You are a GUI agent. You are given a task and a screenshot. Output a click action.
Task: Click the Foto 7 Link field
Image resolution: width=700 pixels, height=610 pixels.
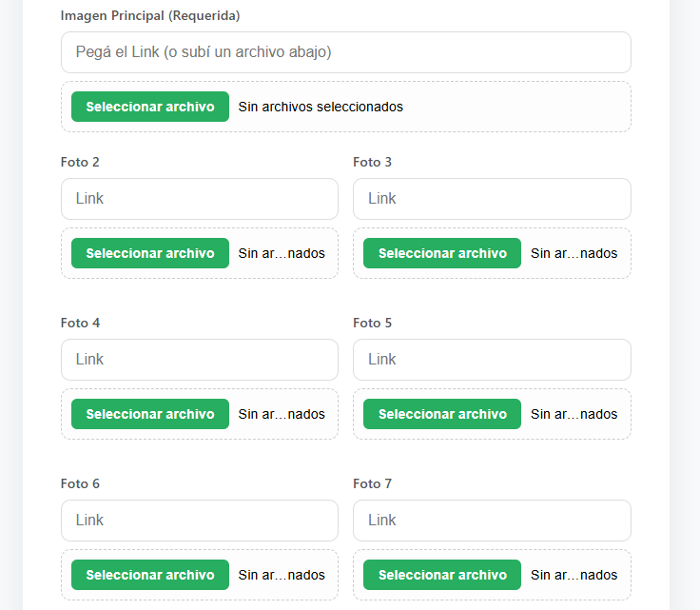(x=492, y=521)
